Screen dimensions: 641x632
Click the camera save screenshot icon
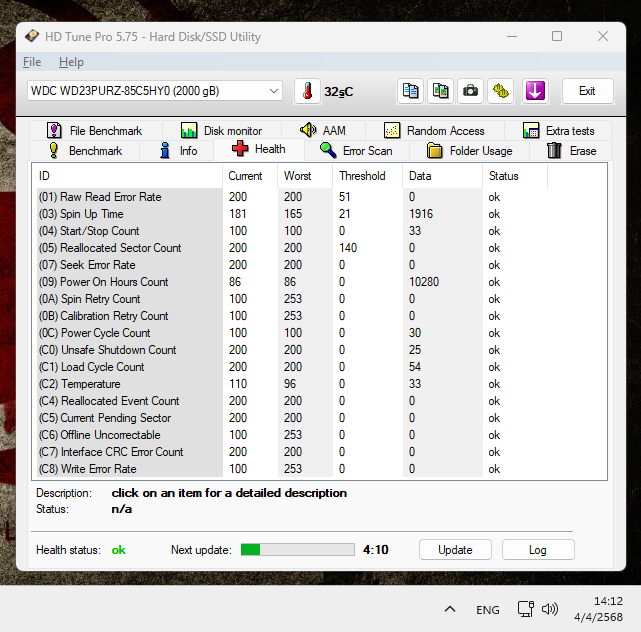point(471,91)
